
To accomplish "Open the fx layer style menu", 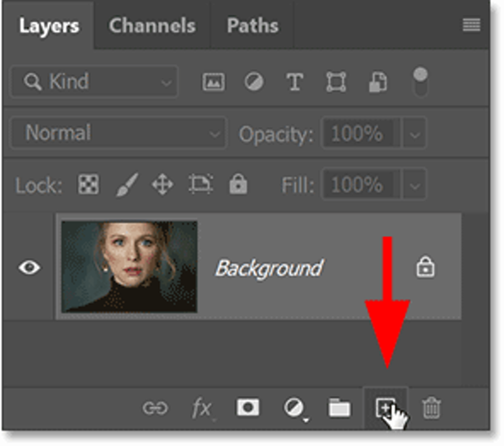I will click(202, 409).
